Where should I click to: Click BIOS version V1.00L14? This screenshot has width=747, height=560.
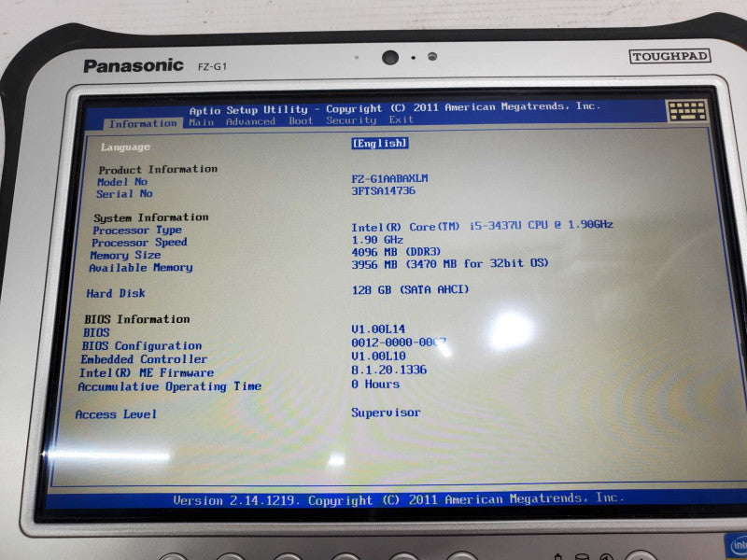[x=378, y=329]
